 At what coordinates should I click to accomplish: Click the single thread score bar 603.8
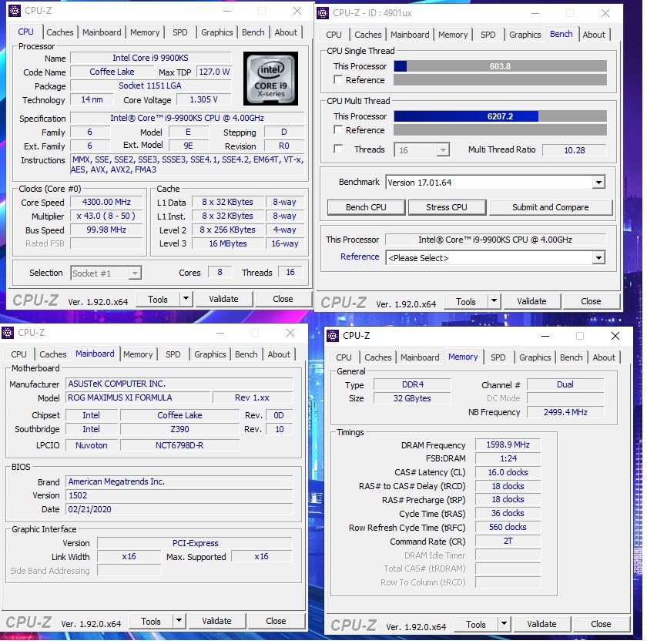pyautogui.click(x=500, y=66)
